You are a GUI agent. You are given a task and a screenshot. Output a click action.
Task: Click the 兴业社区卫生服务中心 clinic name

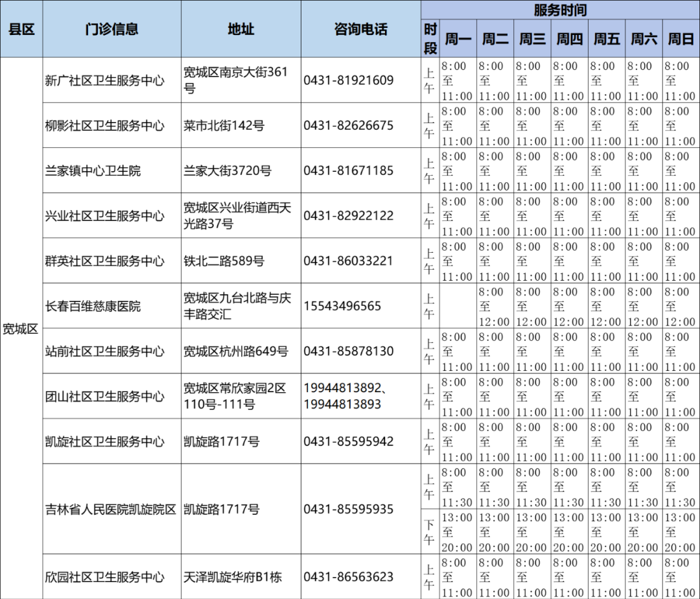(x=105, y=216)
